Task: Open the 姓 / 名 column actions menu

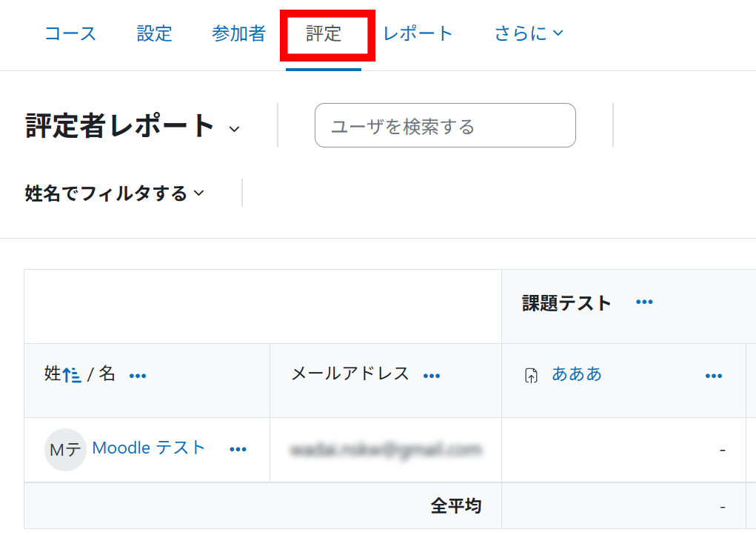Action: coord(138,376)
